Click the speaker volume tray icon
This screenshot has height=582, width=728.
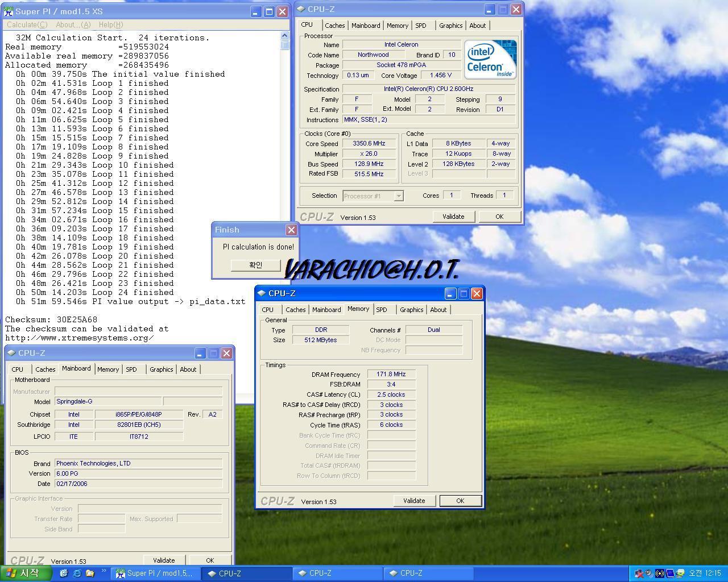click(x=650, y=573)
